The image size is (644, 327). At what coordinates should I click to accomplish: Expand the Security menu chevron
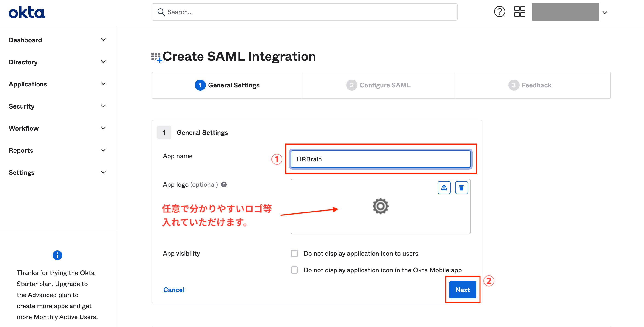(103, 106)
